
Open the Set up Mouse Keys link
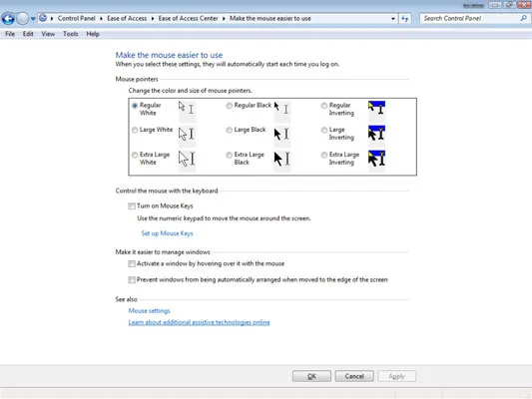(168, 233)
